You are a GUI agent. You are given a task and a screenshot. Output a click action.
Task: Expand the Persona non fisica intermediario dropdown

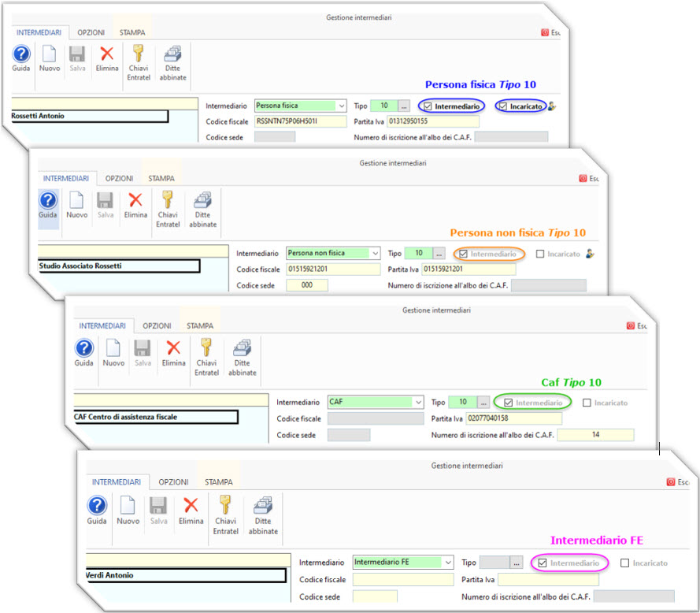(376, 254)
